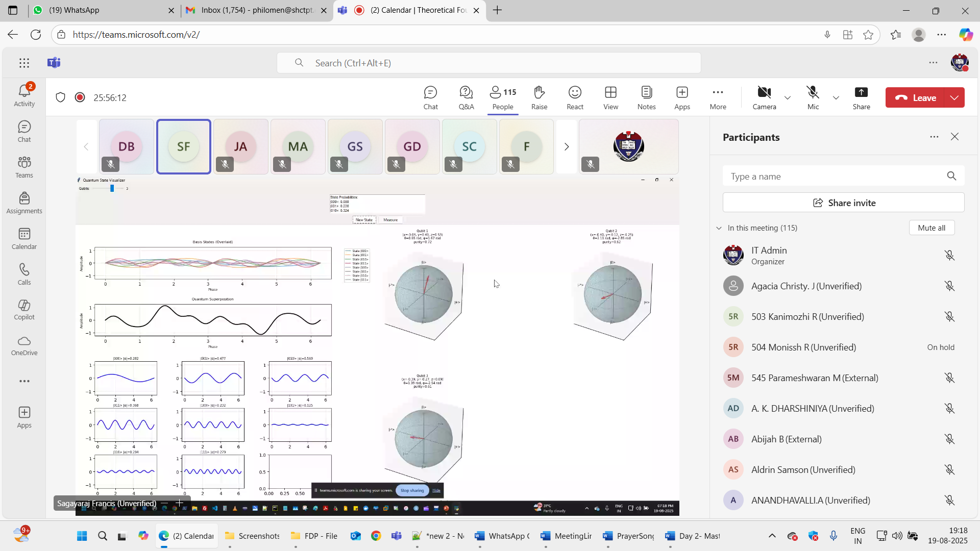This screenshot has width=980, height=551.
Task: Go to Calendar in the sidebar
Action: pyautogui.click(x=24, y=238)
